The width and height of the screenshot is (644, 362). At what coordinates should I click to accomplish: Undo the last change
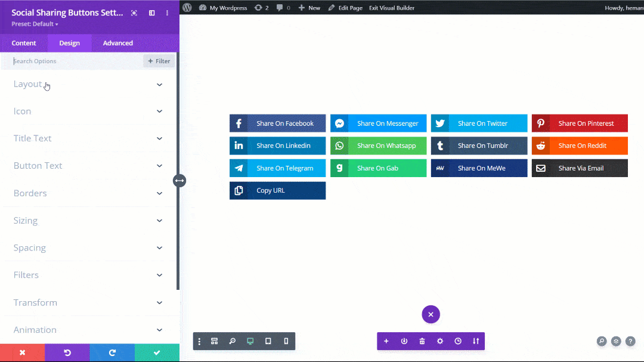click(67, 352)
